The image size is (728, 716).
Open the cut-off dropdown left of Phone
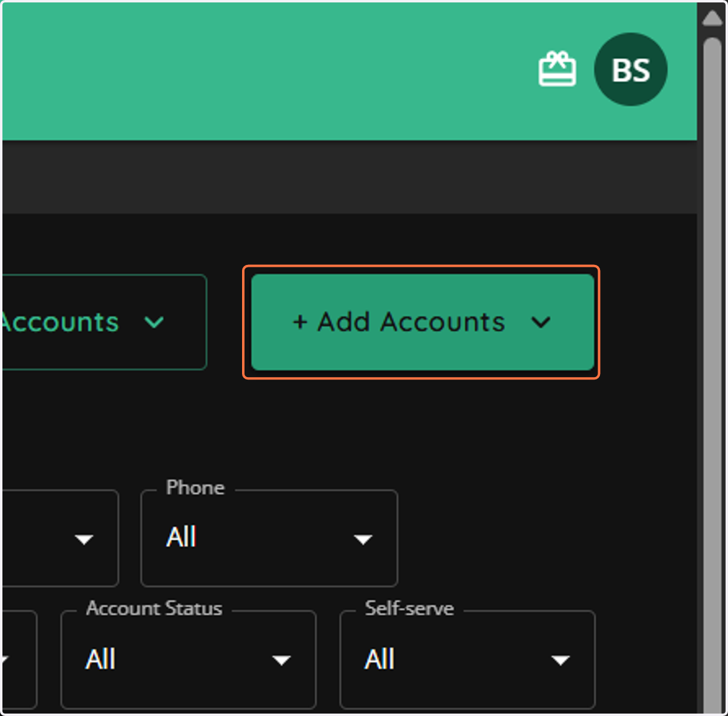tap(60, 538)
